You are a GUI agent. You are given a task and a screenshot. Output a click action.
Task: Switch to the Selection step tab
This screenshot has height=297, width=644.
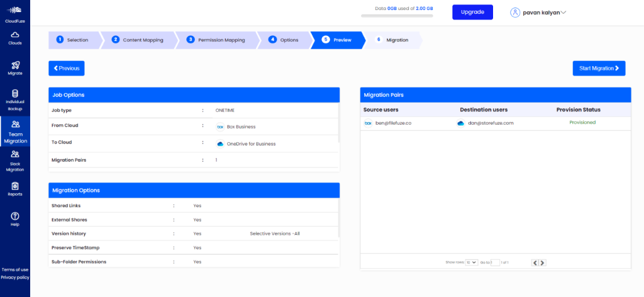73,40
